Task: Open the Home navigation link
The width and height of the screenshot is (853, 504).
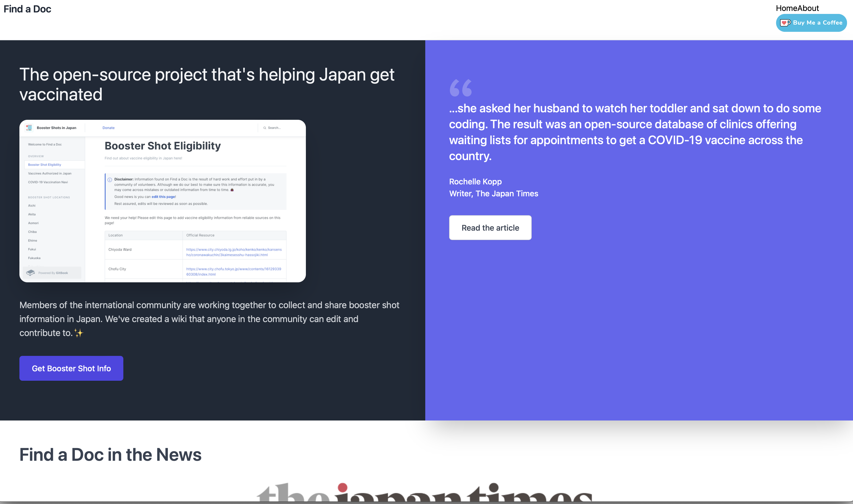Action: point(786,8)
